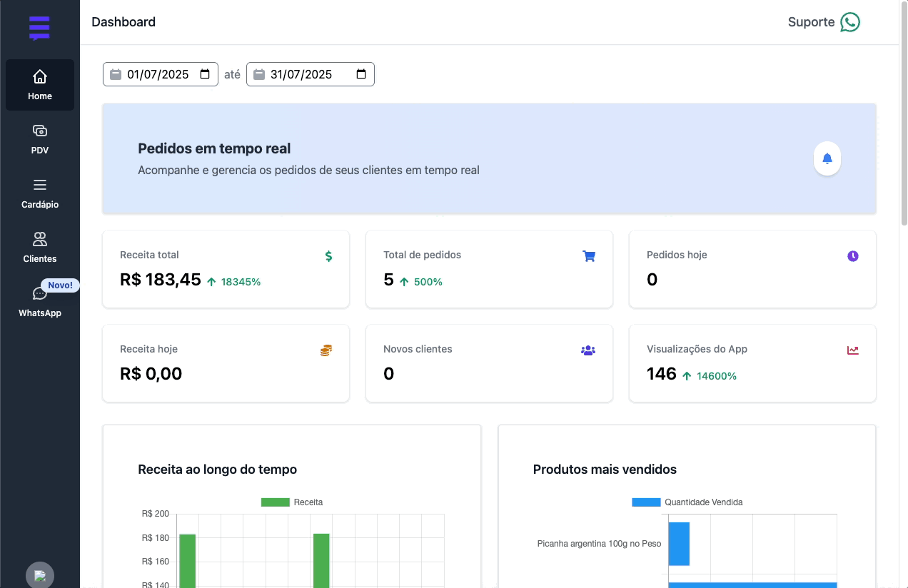
Task: Click the Suporte link
Action: tap(811, 22)
